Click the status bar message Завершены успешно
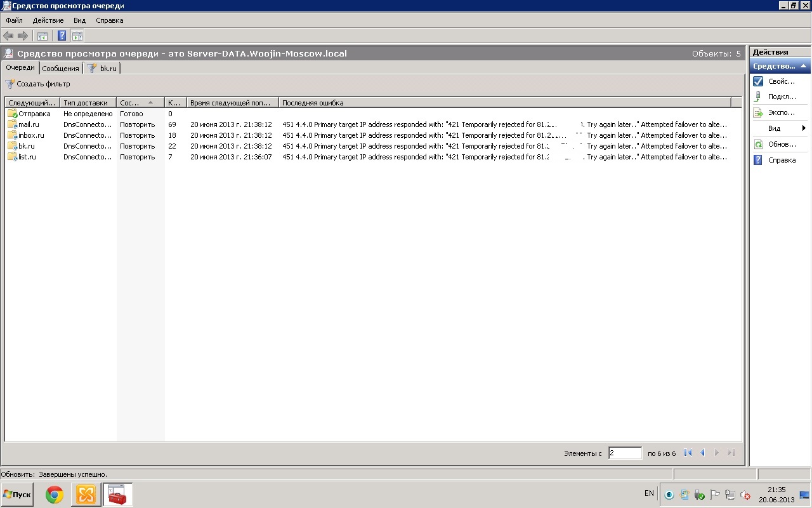The width and height of the screenshot is (812, 508). [x=73, y=474]
